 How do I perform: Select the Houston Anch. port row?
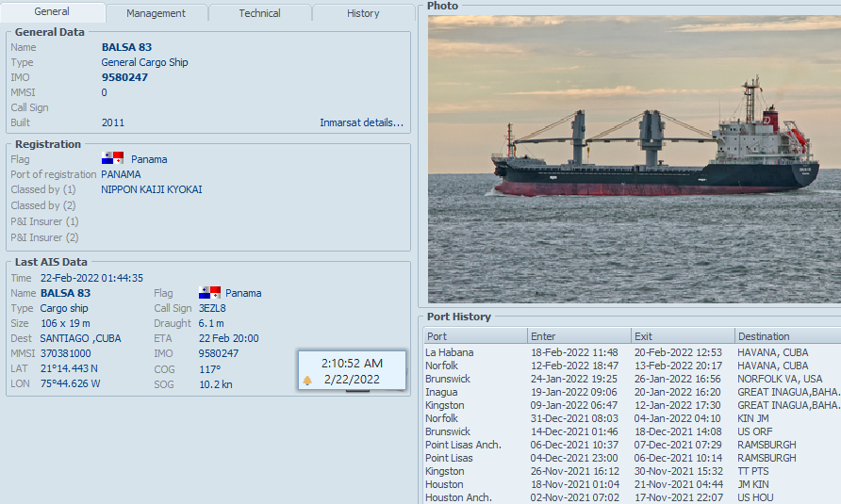(633, 497)
